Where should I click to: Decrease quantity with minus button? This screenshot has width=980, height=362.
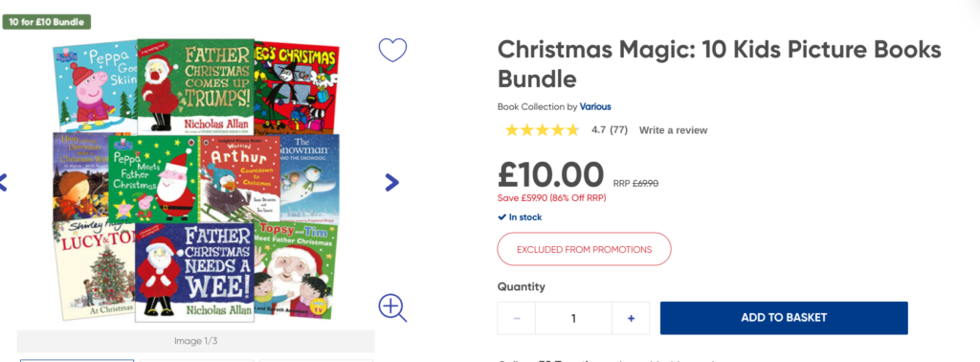[516, 318]
